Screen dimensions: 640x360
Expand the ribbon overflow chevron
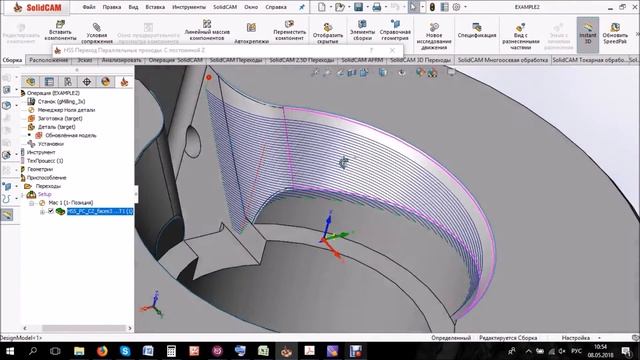[638, 34]
